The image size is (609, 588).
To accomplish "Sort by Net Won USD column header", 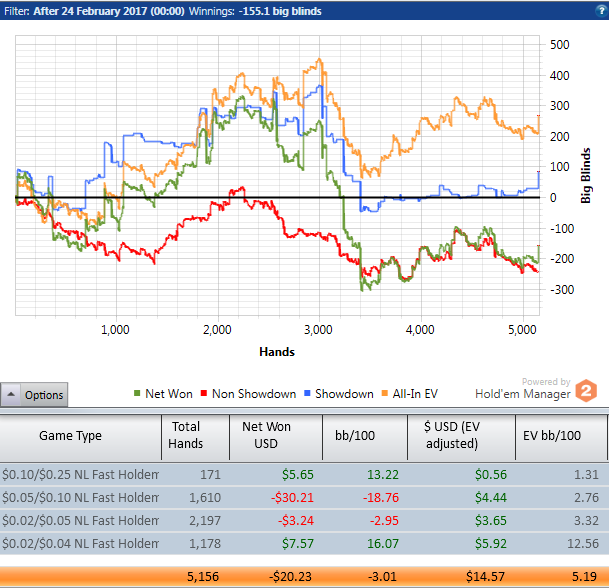I will (276, 437).
